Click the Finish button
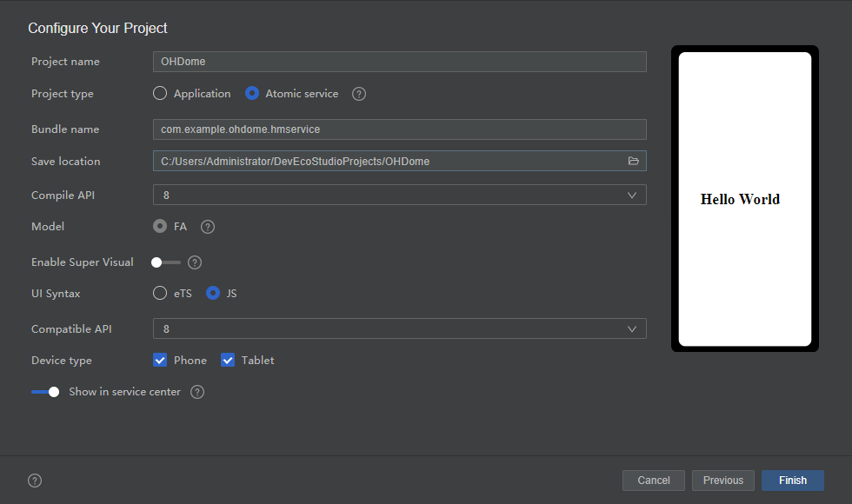The width and height of the screenshot is (852, 504). pyautogui.click(x=793, y=481)
